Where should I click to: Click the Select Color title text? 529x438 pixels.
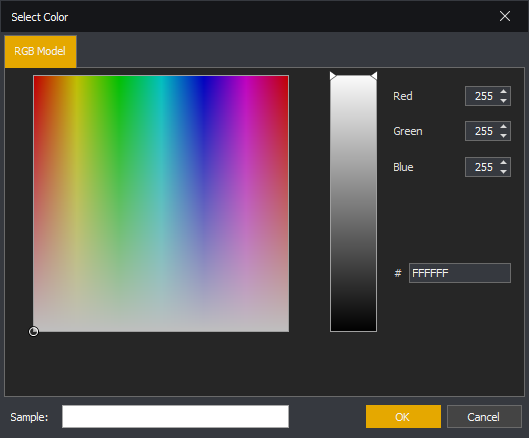tap(40, 17)
